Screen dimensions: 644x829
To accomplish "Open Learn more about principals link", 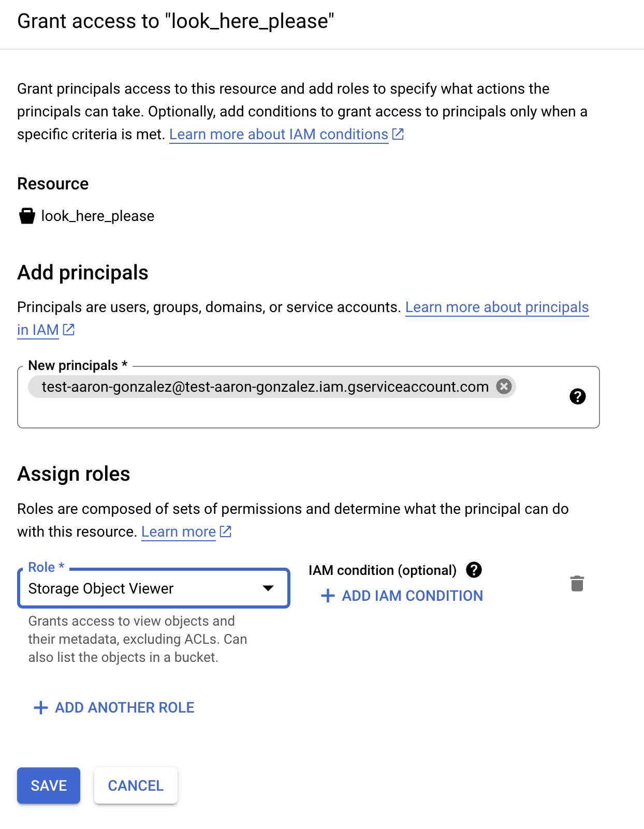I will point(496,307).
